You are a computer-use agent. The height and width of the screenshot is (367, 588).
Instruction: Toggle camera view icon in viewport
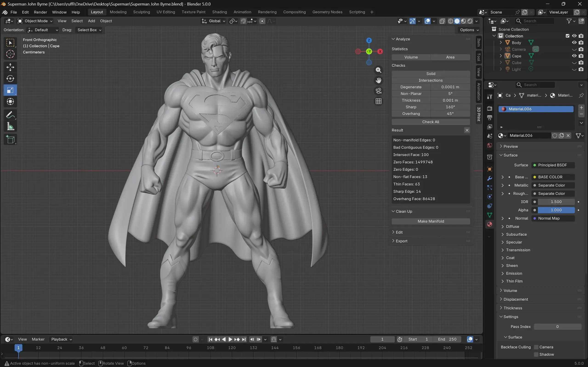click(x=378, y=91)
